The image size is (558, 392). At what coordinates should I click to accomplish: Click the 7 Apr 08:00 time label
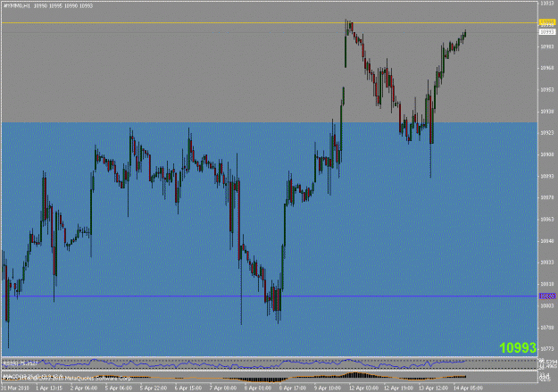point(223,388)
